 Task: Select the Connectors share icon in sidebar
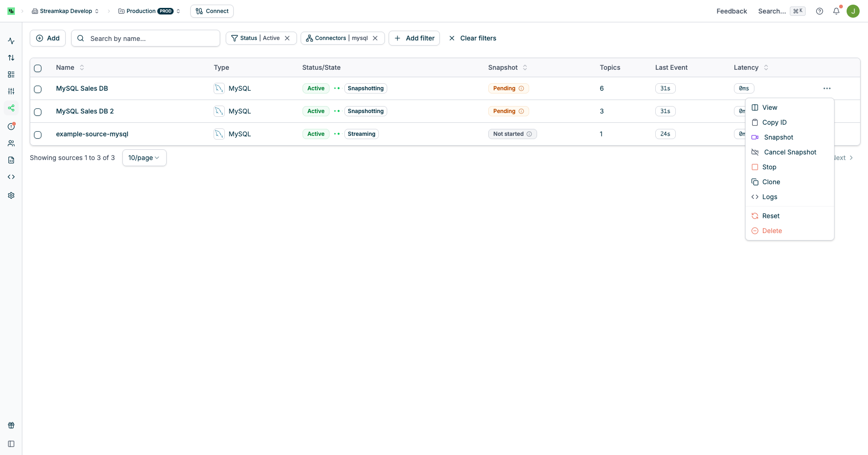pos(11,107)
